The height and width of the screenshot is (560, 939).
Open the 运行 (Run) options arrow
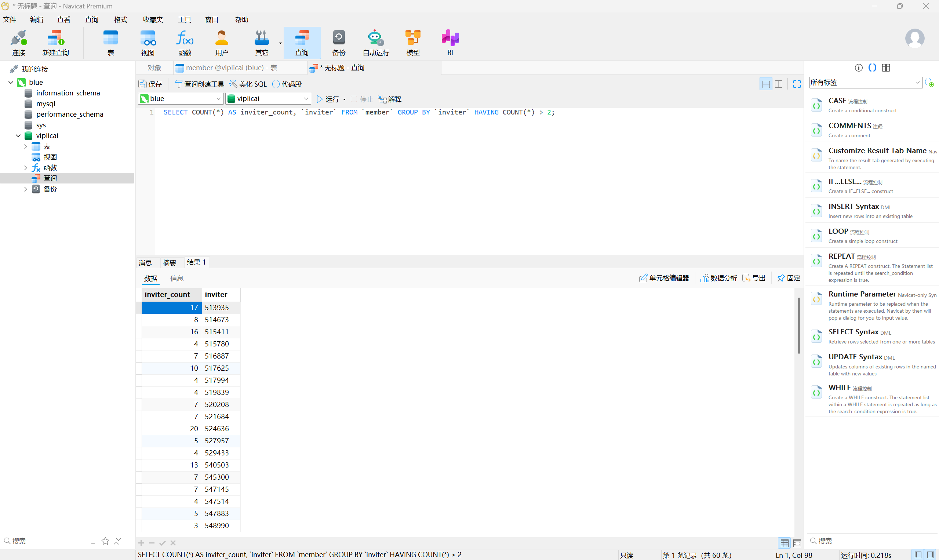click(x=345, y=99)
